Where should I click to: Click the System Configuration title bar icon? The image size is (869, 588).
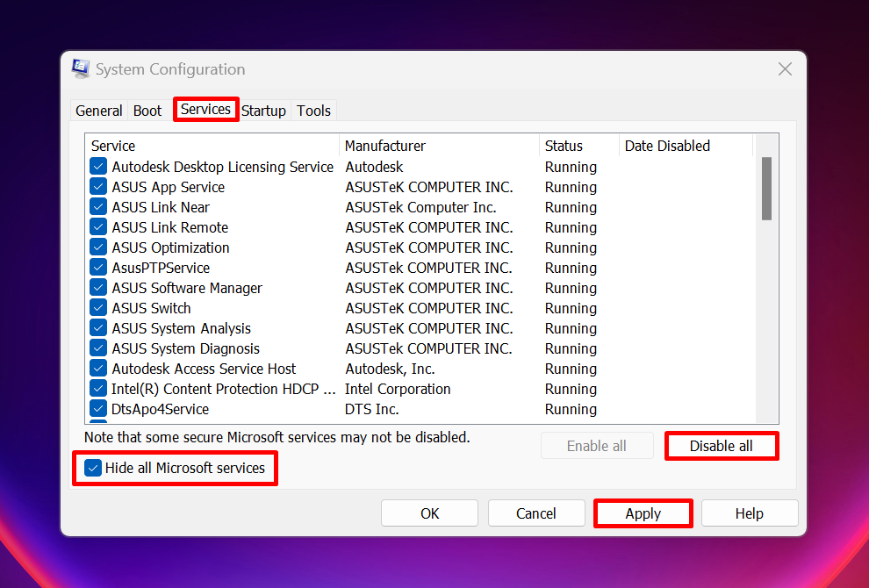tap(80, 68)
